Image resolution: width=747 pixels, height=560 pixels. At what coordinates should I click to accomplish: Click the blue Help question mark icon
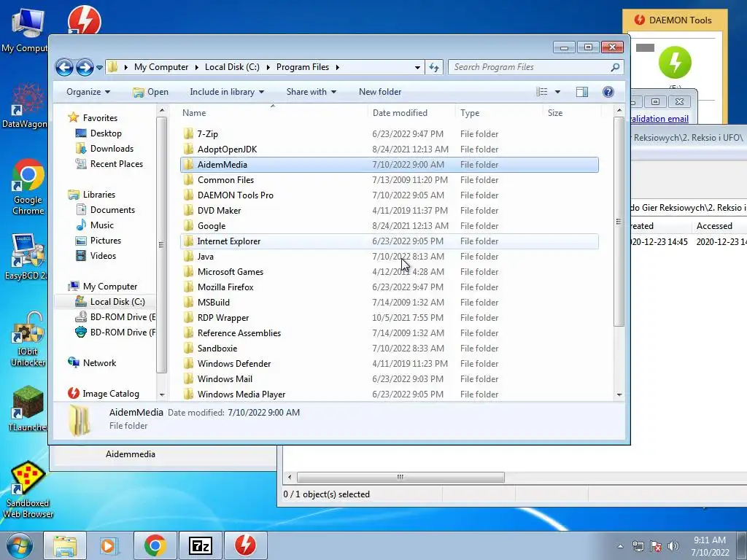click(608, 92)
